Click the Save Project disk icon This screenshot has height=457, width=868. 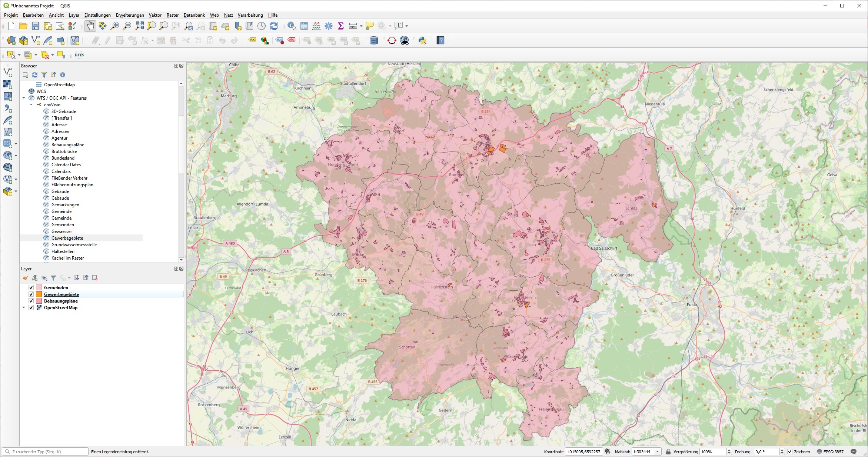[x=36, y=26]
